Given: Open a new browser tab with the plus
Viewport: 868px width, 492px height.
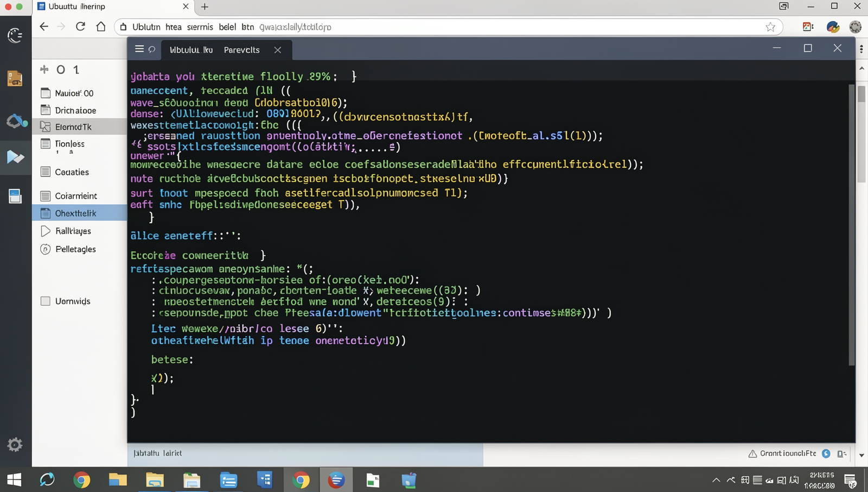Looking at the screenshot, I should [x=205, y=7].
